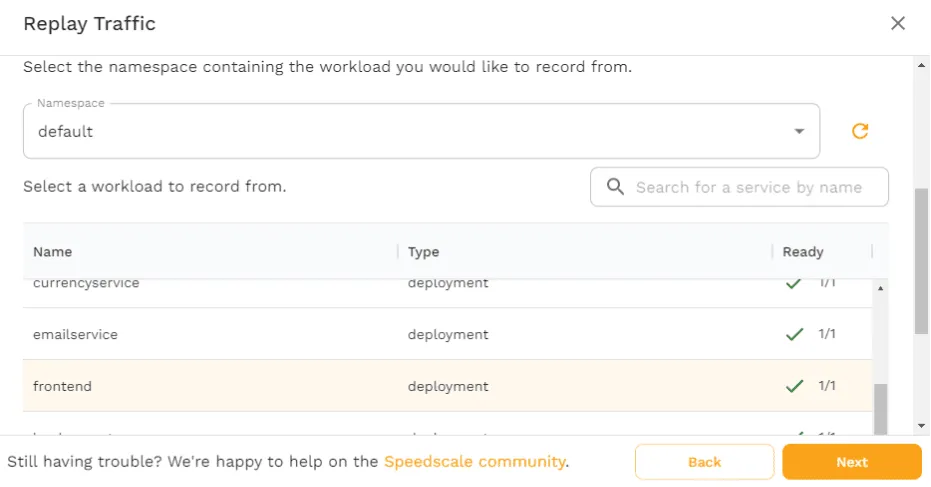Open the default namespace combo box
The image size is (931, 487).
pyautogui.click(x=400, y=131)
